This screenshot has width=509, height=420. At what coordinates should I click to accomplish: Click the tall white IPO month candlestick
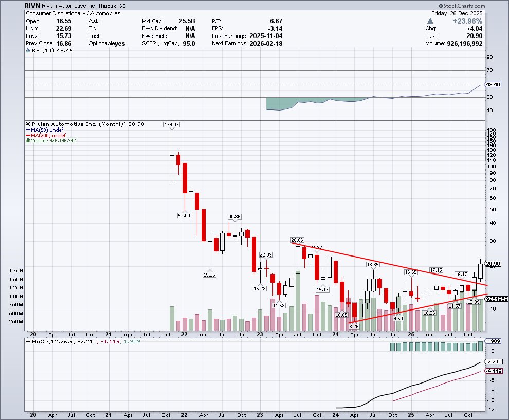172,169
